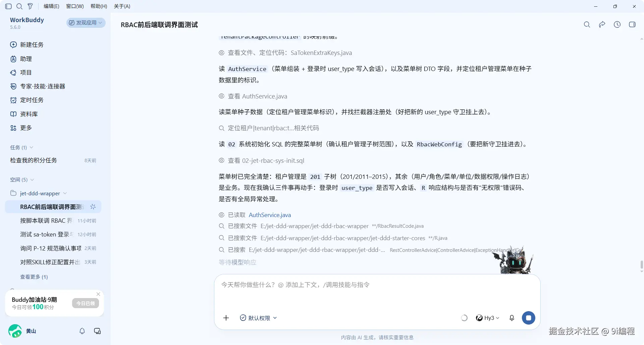Close the Buddy加油站 banner

98,294
